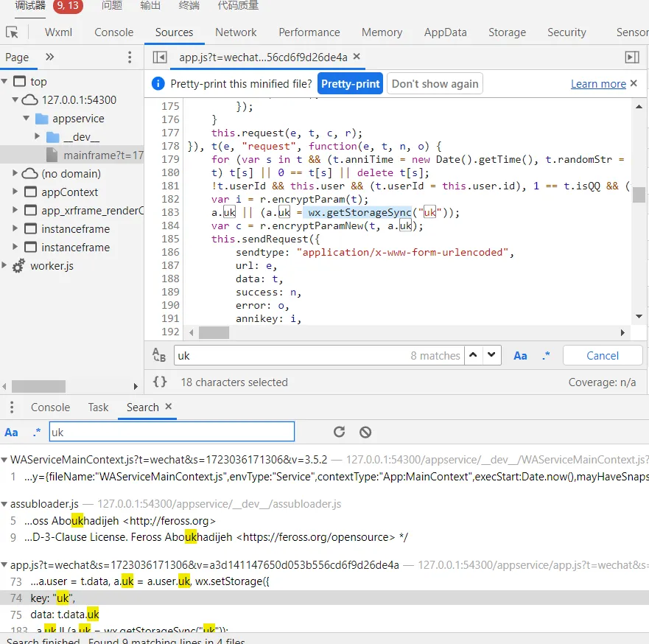Click the pretty-print braces icon
Screen dimensions: 649x644
pos(160,382)
